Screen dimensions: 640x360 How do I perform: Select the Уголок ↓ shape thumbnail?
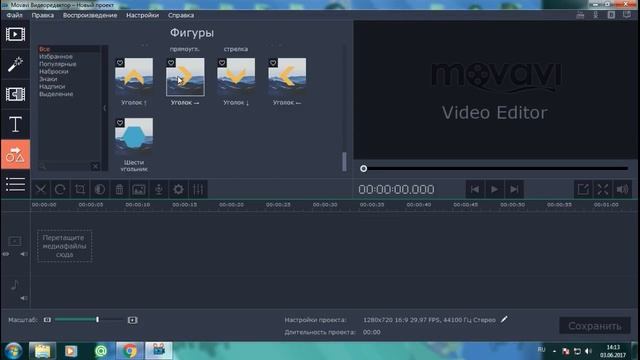(236, 76)
